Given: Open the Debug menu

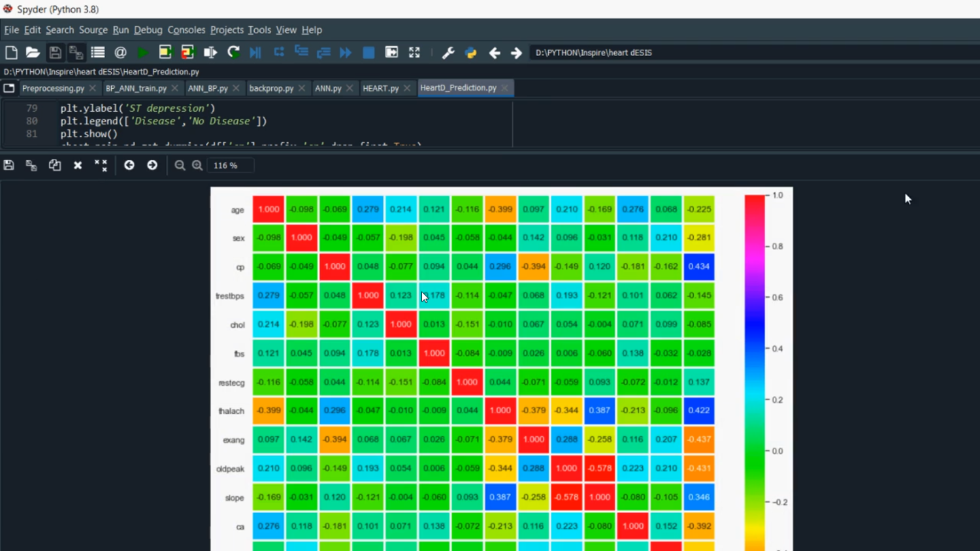Looking at the screenshot, I should coord(148,30).
